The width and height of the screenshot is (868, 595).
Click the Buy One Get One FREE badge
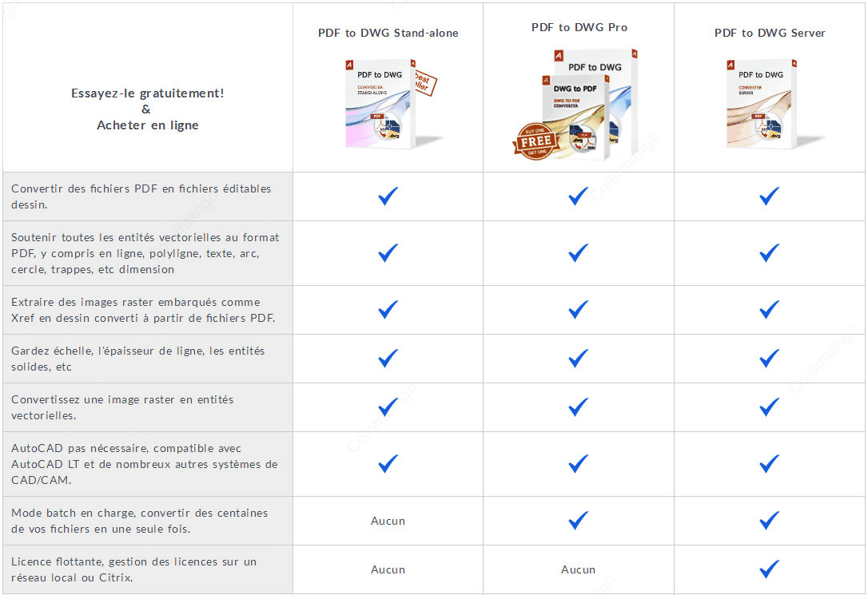point(534,141)
